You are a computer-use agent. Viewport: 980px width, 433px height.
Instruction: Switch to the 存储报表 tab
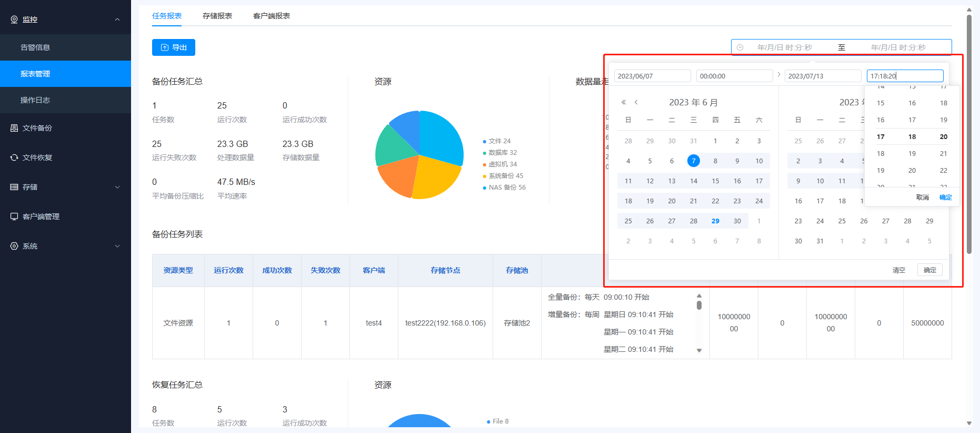[217, 16]
